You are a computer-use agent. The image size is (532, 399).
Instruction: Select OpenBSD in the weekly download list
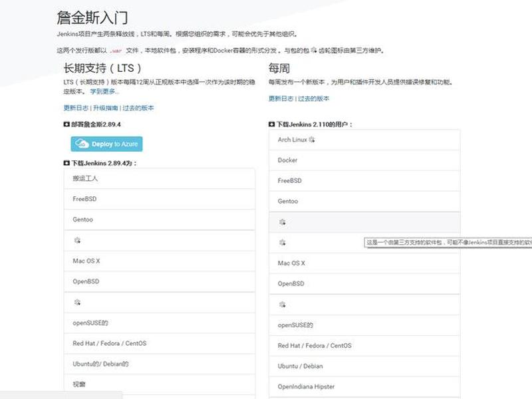[x=364, y=284]
